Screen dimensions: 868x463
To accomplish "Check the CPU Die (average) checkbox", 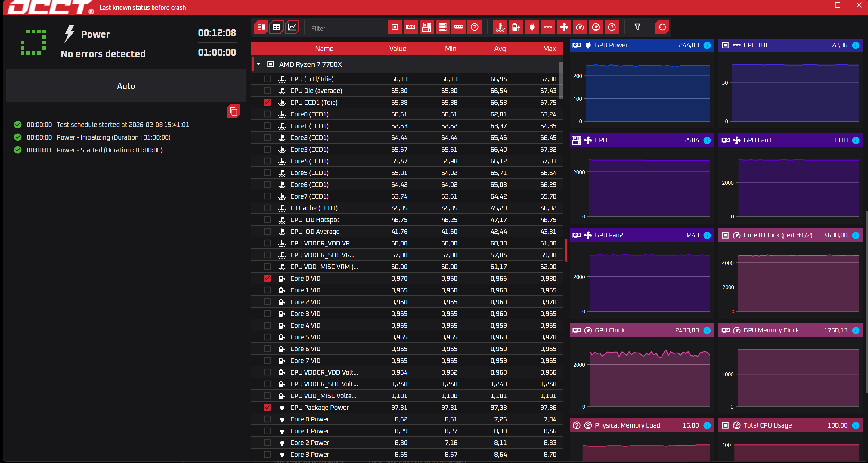I will (267, 91).
